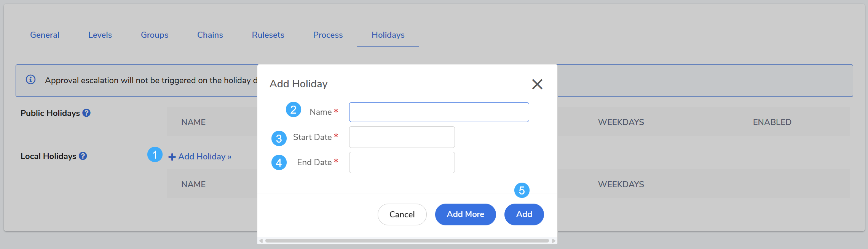Open the Start Date field

[x=402, y=137]
